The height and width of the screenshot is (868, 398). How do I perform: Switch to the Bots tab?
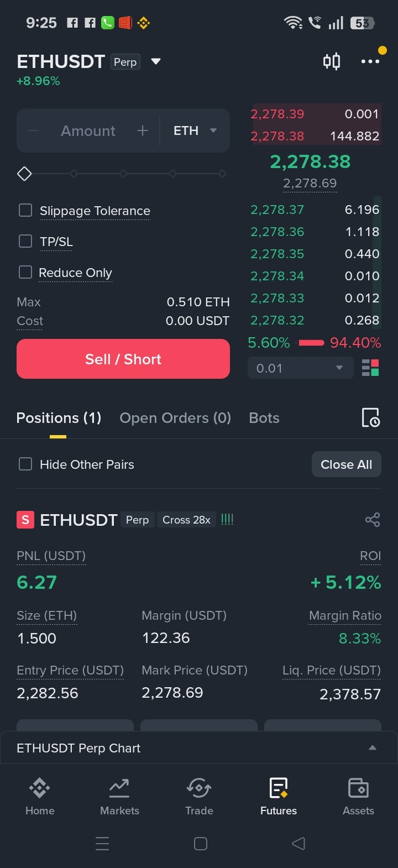(x=264, y=418)
